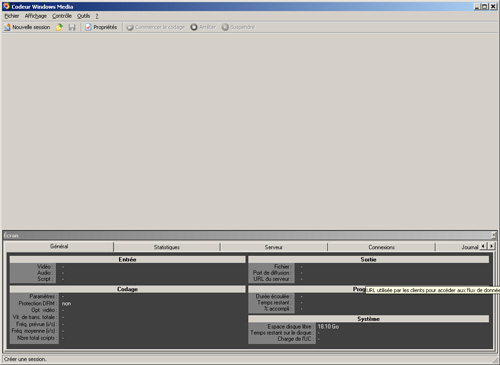The image size is (500, 365).
Task: Click the URL du serveur label
Action: tap(272, 279)
